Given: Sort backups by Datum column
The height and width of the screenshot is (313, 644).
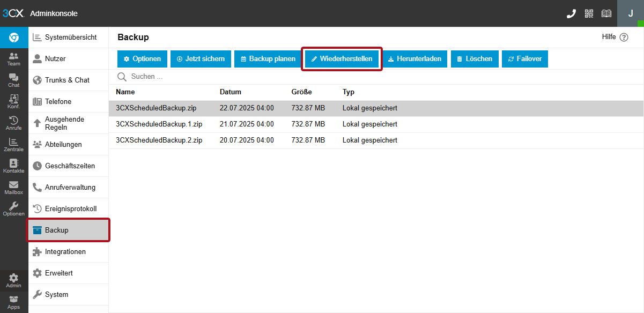Looking at the screenshot, I should [231, 92].
